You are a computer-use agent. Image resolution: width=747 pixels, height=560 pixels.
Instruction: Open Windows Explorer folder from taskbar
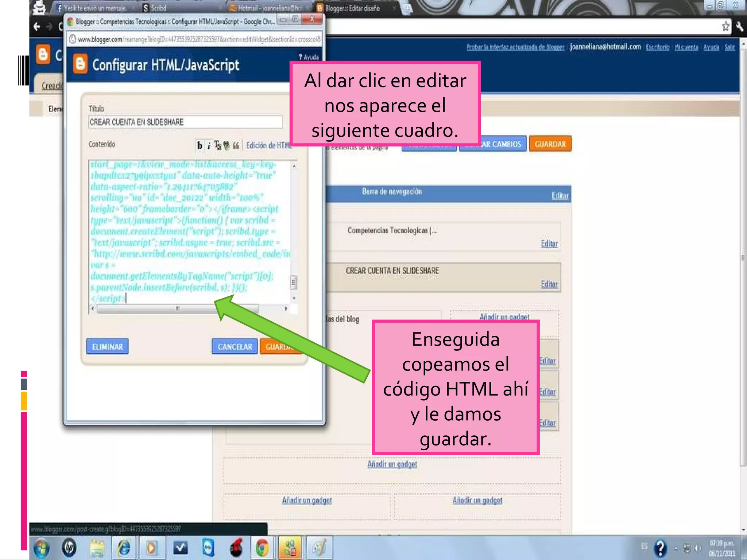[x=97, y=548]
